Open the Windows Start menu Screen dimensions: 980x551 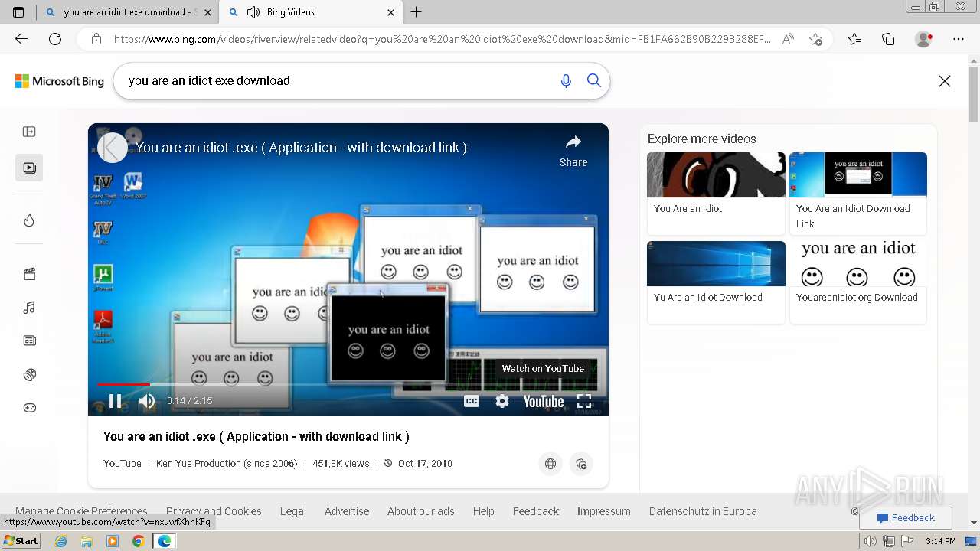[21, 541]
